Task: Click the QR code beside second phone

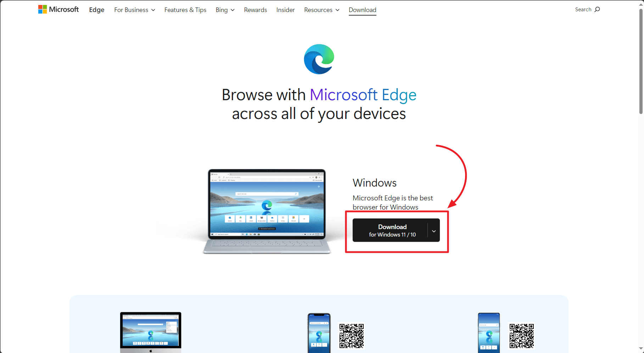Action: [x=522, y=336]
